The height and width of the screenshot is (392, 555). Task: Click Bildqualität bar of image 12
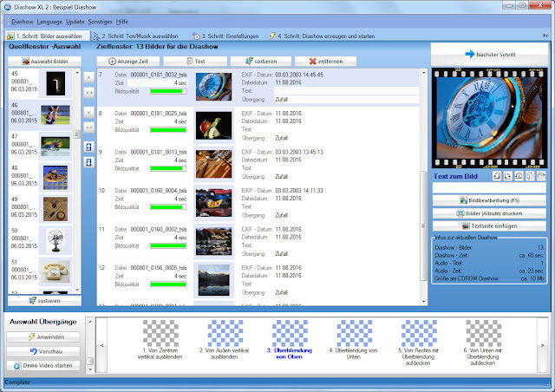(x=168, y=284)
